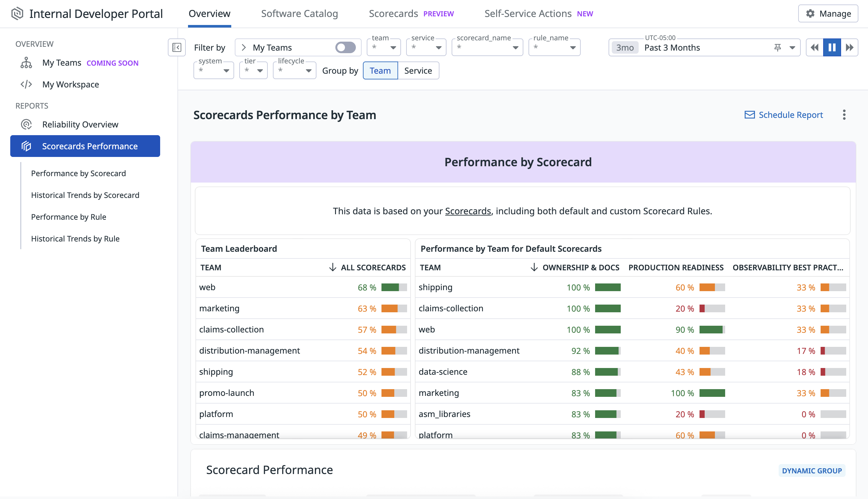Open the lifecycle filter dropdown

pos(294,70)
